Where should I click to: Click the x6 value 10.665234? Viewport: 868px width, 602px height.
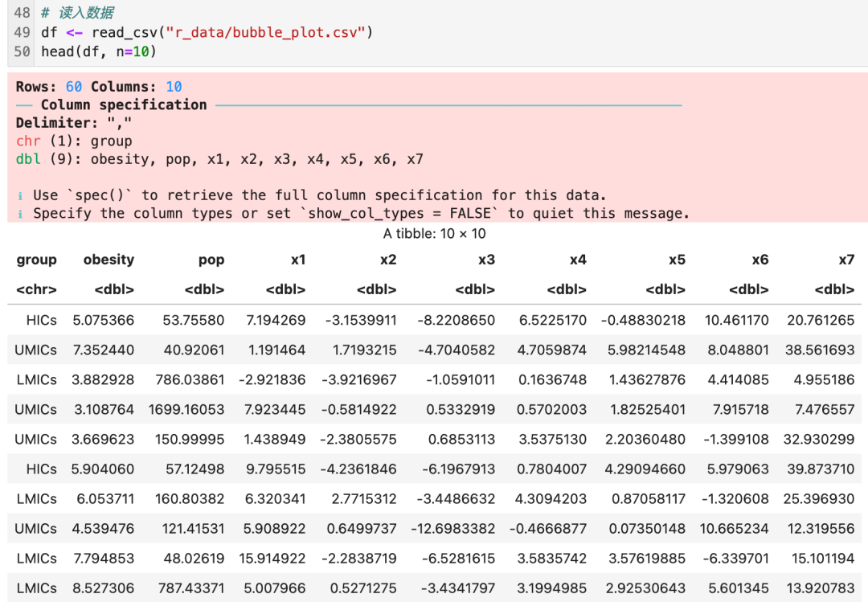[x=734, y=529]
